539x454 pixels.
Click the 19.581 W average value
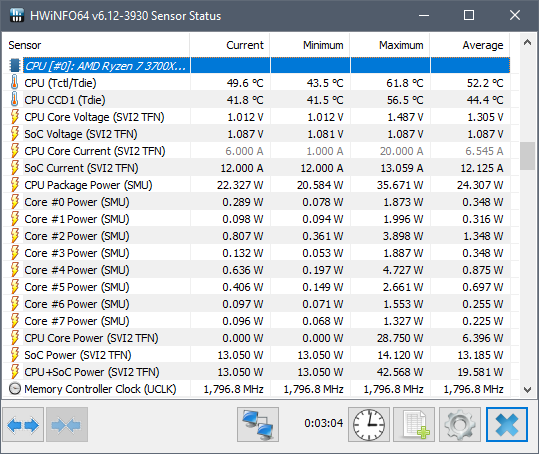(480, 372)
